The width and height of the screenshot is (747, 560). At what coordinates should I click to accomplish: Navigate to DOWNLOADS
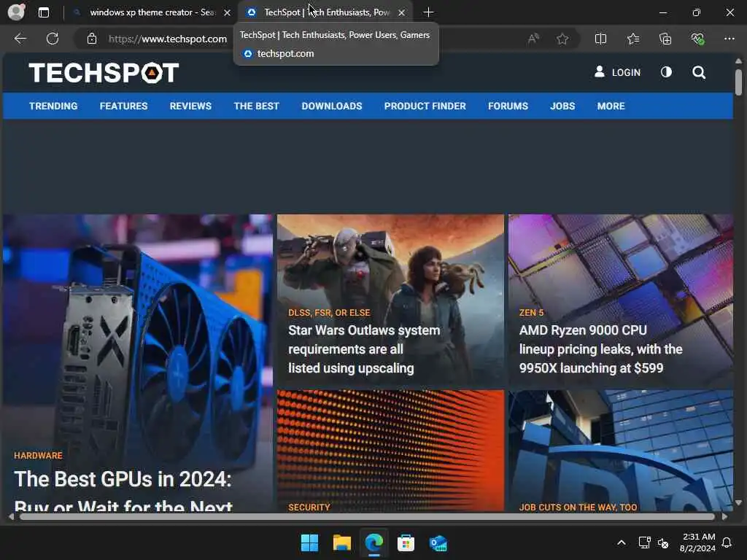(332, 106)
